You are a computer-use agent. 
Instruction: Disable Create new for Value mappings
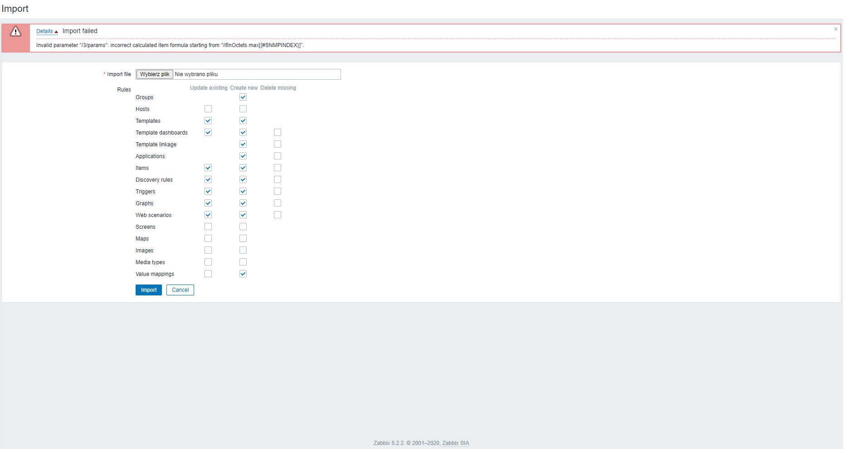(x=243, y=274)
